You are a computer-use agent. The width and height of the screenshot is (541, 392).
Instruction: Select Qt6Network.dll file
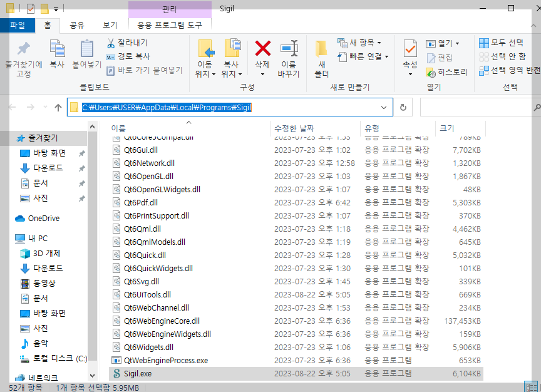click(296, 163)
